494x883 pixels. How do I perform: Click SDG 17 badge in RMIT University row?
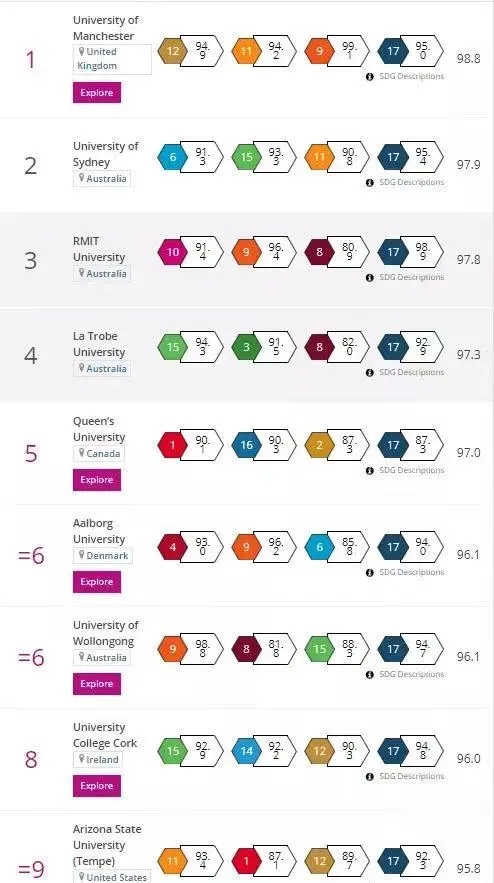coord(393,252)
